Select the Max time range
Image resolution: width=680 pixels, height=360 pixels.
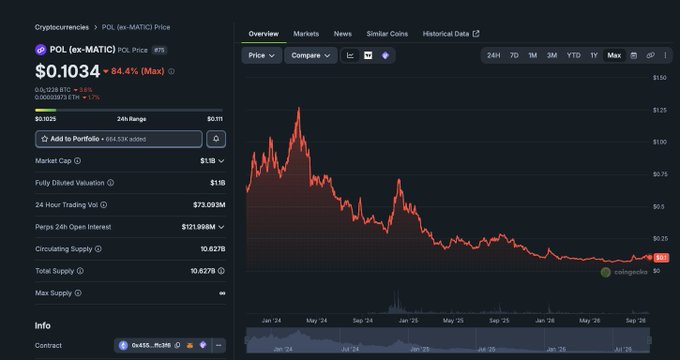614,56
